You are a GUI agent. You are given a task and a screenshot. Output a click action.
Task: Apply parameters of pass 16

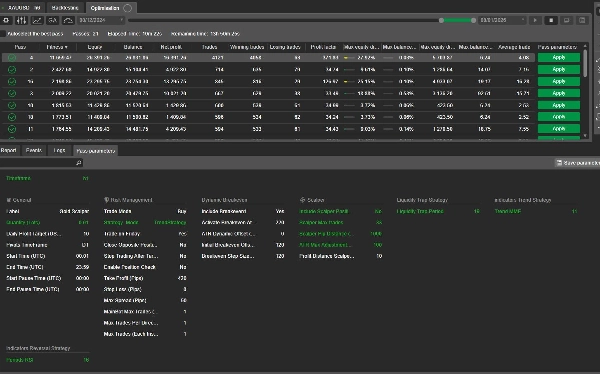tap(559, 81)
